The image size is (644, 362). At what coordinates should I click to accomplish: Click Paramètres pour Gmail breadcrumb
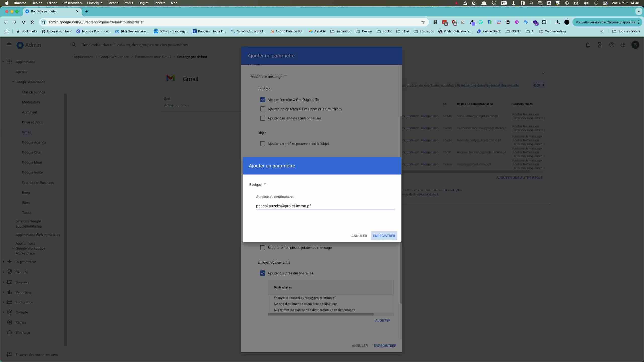(x=153, y=57)
